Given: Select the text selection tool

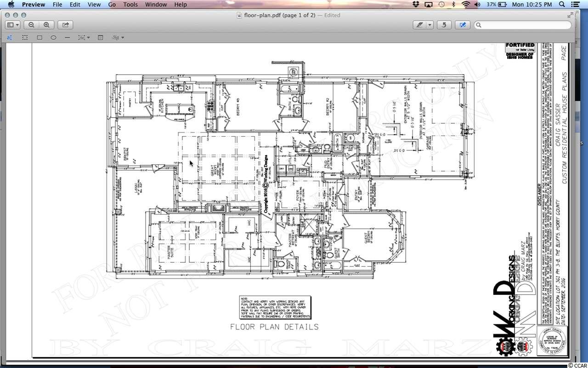Looking at the screenshot, I should tap(10, 37).
